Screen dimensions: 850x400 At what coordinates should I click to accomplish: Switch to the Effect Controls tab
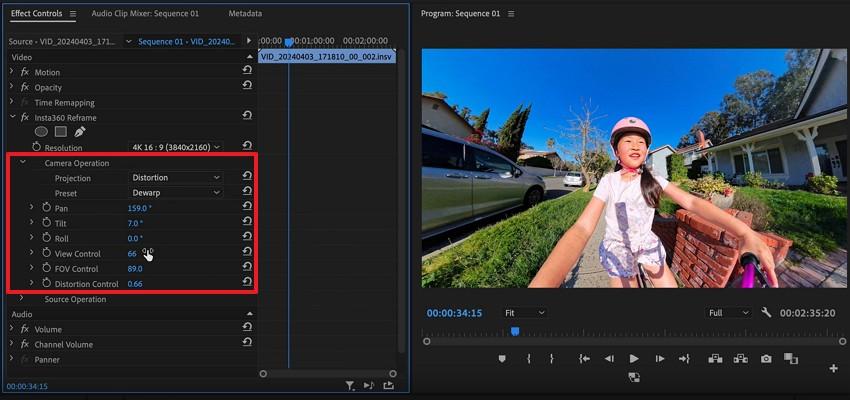pyautogui.click(x=36, y=14)
